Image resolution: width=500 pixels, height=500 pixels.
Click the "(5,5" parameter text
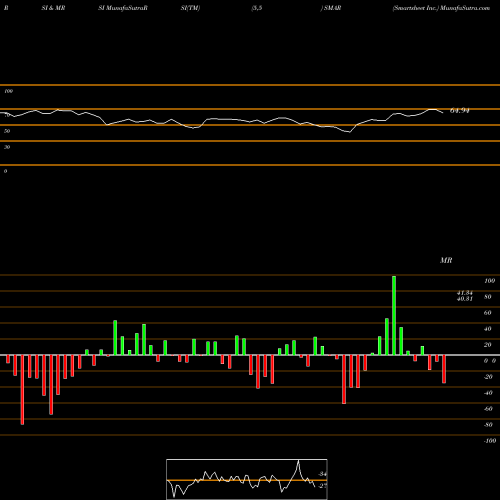257,8
